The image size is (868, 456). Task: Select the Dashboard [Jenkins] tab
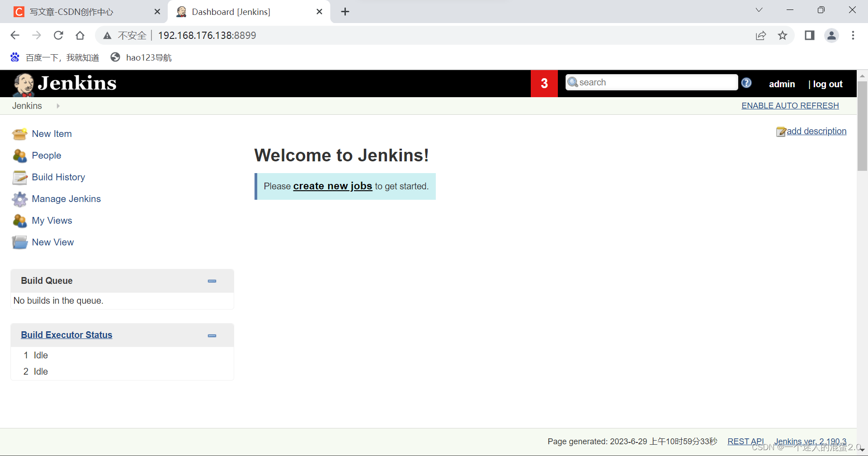coord(231,12)
